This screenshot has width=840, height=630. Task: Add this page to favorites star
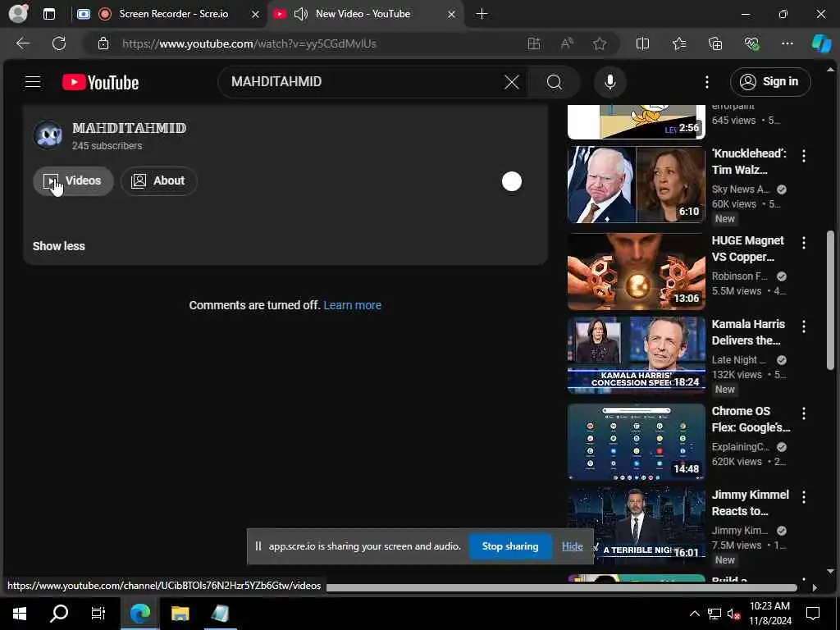coord(600,43)
